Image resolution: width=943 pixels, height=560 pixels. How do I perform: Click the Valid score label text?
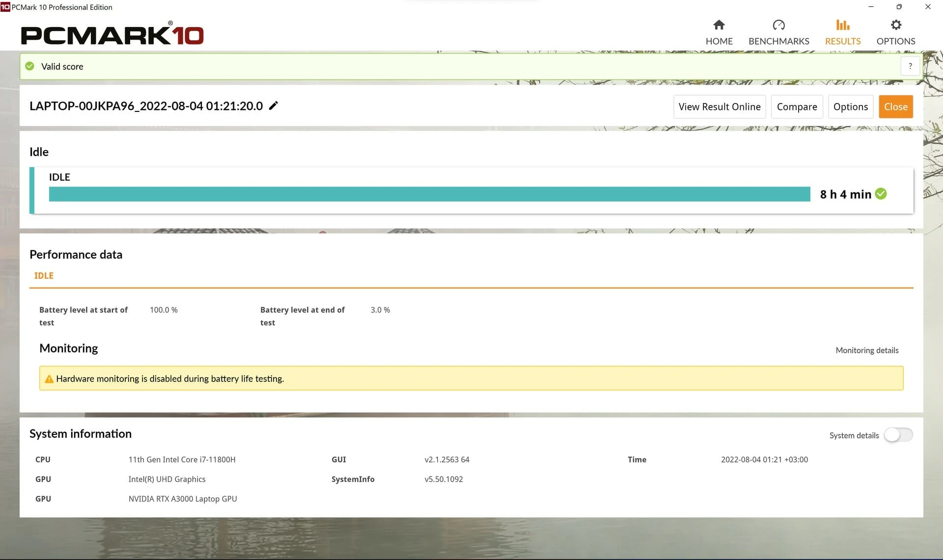(x=62, y=67)
